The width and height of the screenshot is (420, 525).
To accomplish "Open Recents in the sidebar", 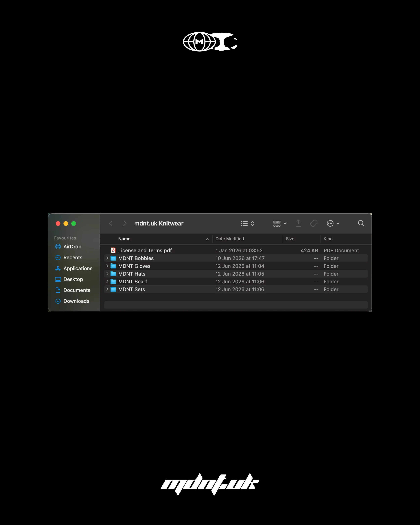I will [x=69, y=258].
